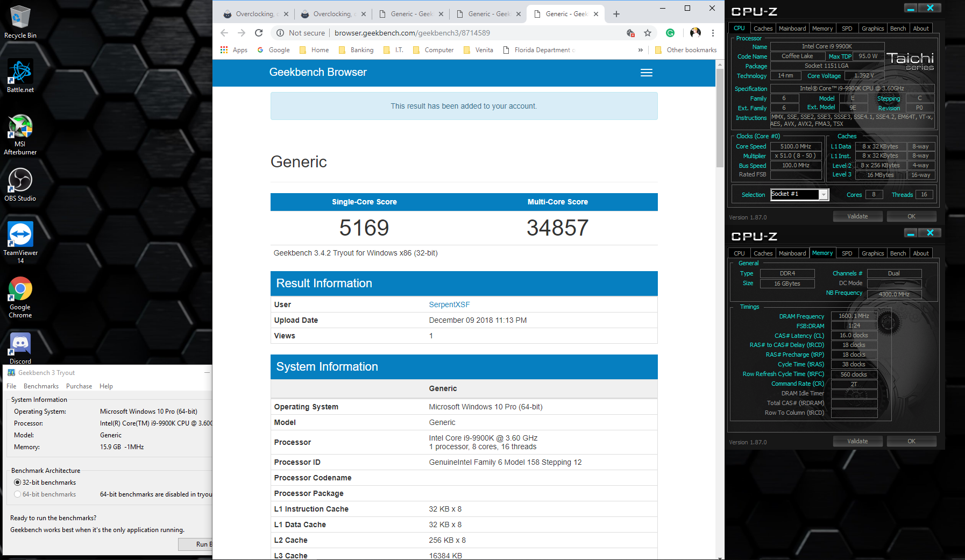Image resolution: width=965 pixels, height=560 pixels.
Task: Click Validate in lower CPU-Z Memory window
Action: point(857,441)
